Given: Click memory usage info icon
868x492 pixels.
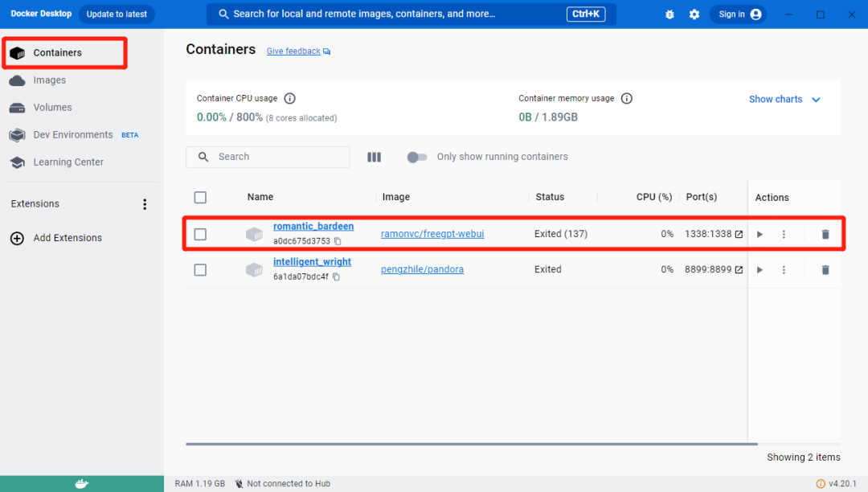Looking at the screenshot, I should coord(627,99).
